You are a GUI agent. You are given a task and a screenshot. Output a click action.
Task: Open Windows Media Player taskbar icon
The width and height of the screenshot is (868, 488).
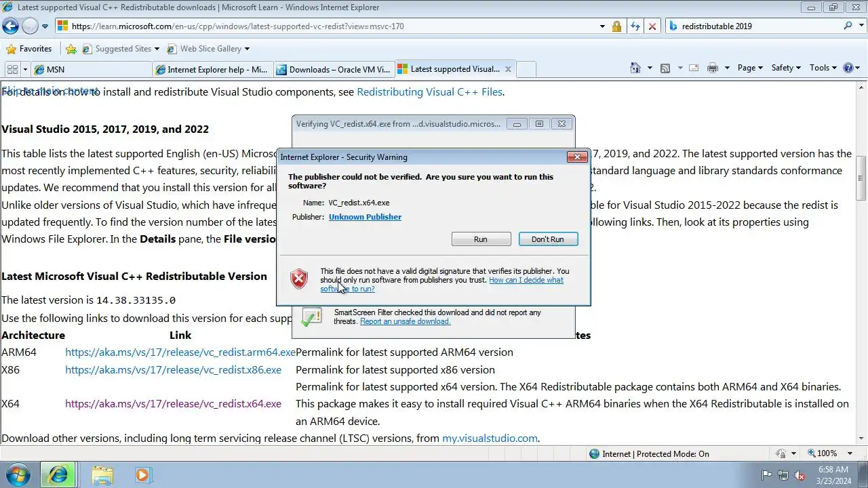point(142,475)
